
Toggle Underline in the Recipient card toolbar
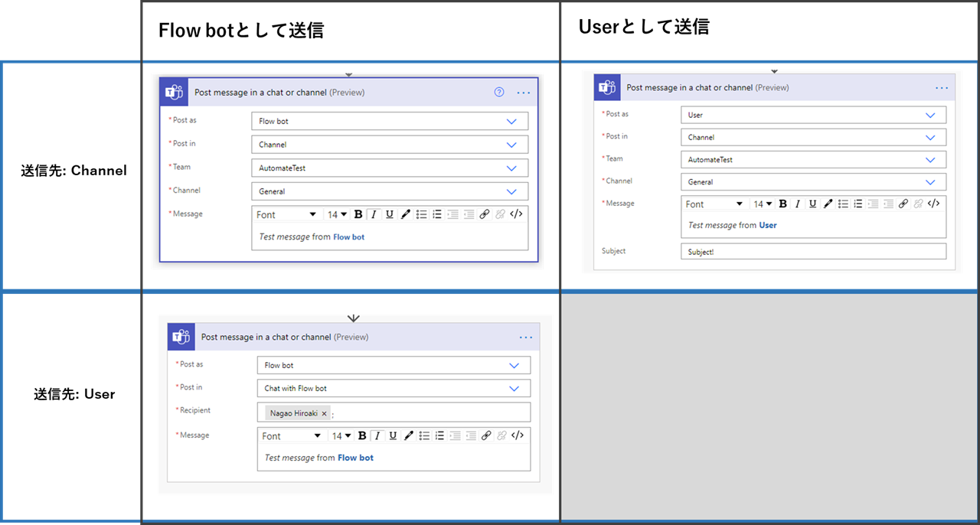(393, 435)
